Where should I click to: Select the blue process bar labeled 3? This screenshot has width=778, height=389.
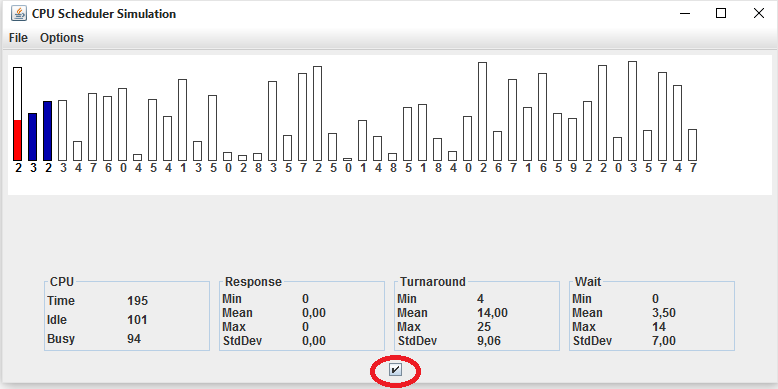click(x=33, y=137)
